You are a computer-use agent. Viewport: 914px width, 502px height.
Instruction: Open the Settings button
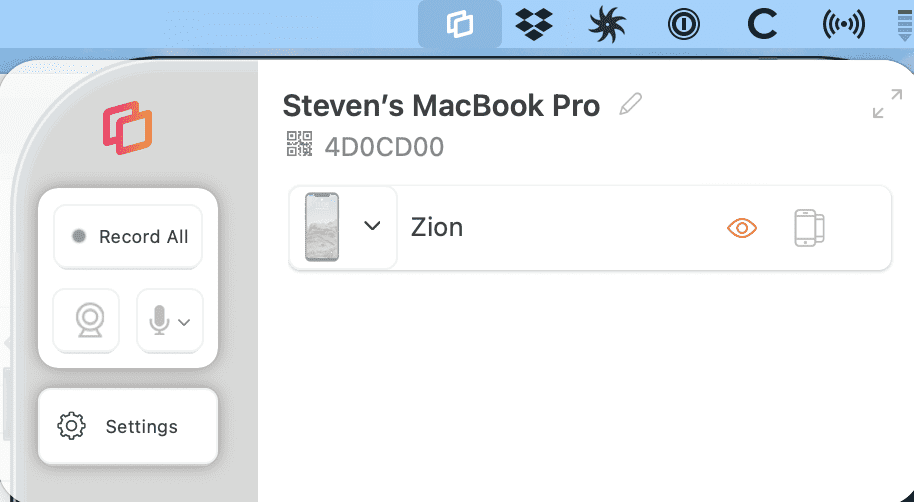coord(128,427)
